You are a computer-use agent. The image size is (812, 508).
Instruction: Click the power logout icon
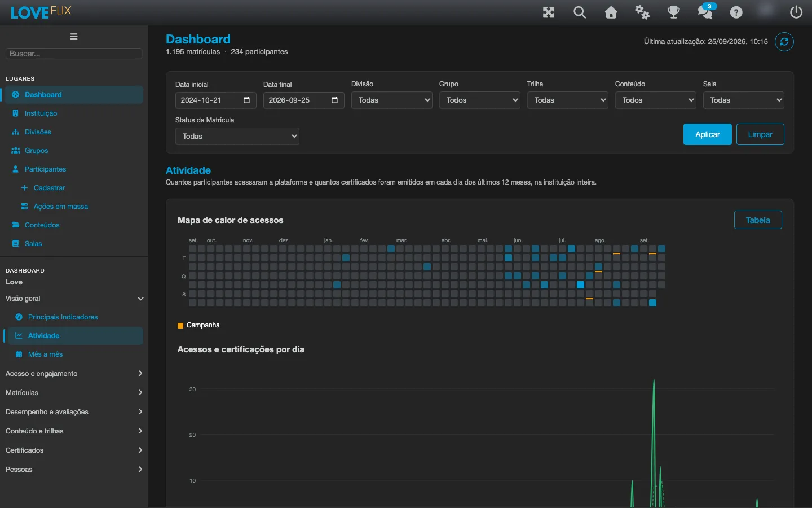pos(796,12)
